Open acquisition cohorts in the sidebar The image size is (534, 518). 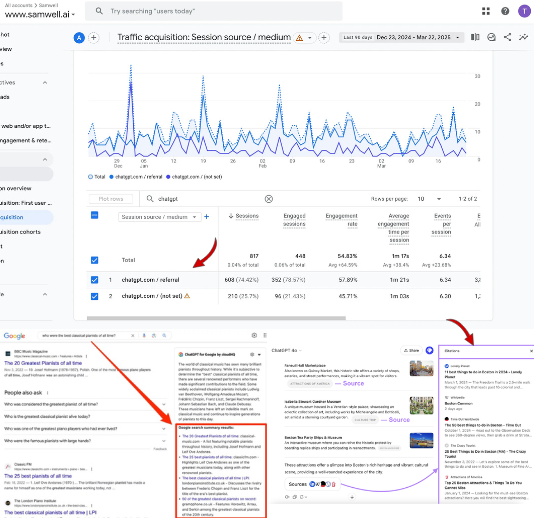click(20, 232)
